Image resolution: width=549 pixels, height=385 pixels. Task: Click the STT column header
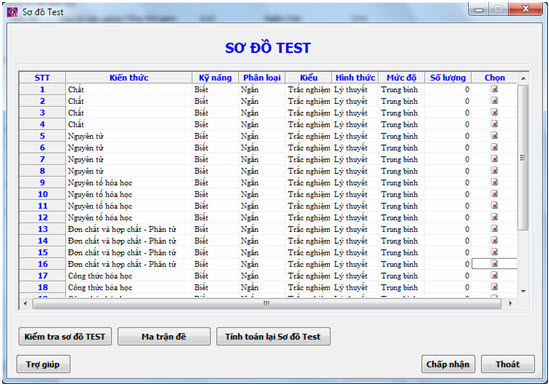42,78
